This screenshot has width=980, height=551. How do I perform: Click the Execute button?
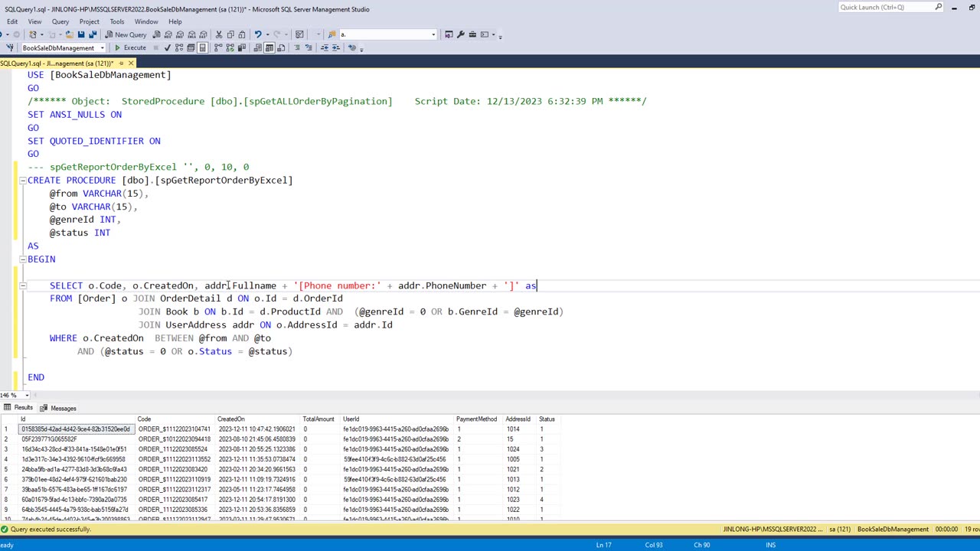click(x=130, y=47)
